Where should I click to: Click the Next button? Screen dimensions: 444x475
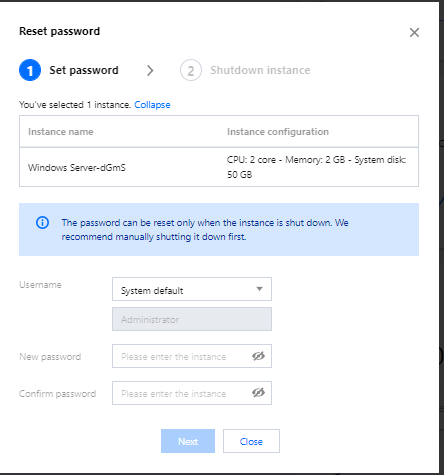pos(188,441)
